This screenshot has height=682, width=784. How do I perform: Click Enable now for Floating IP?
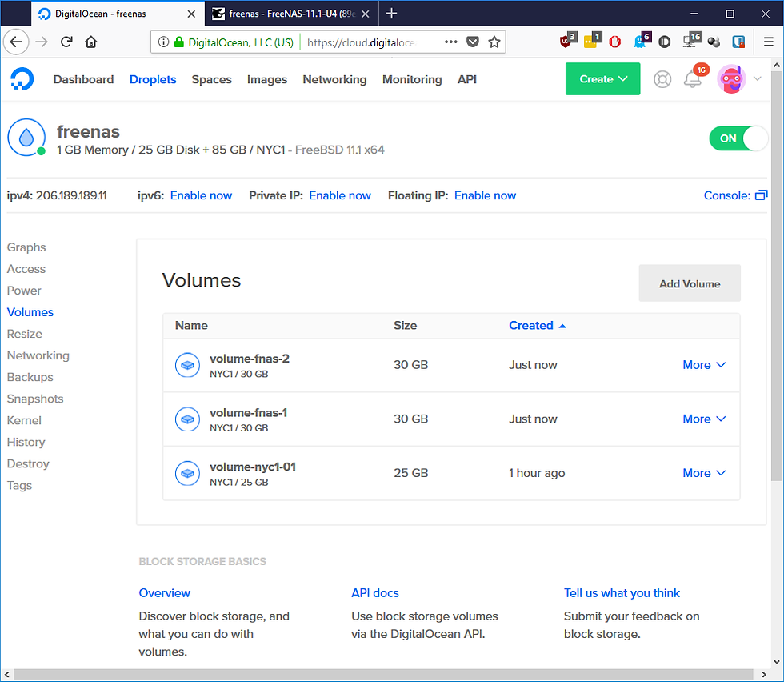click(485, 195)
